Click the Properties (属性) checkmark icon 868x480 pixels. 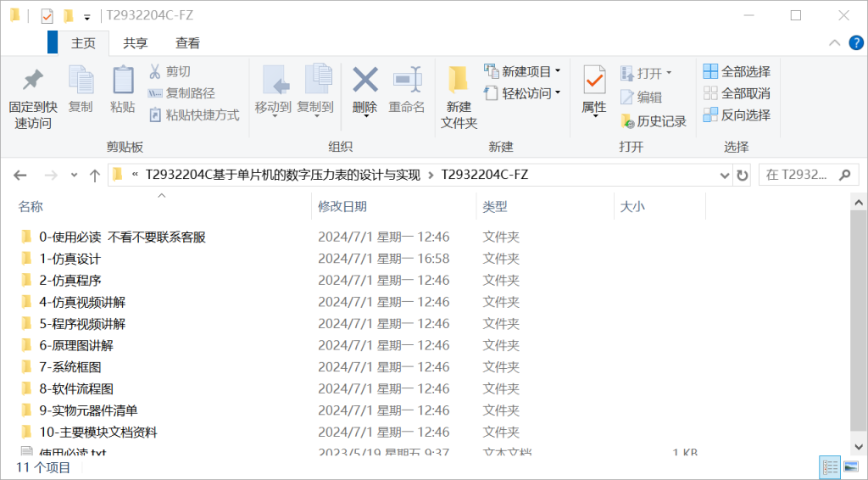tap(594, 81)
